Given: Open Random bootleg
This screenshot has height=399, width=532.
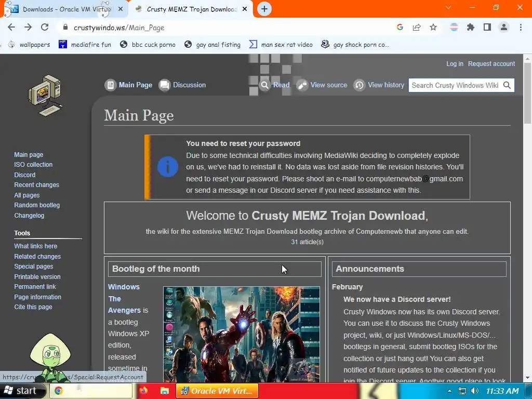Looking at the screenshot, I should click(37, 205).
